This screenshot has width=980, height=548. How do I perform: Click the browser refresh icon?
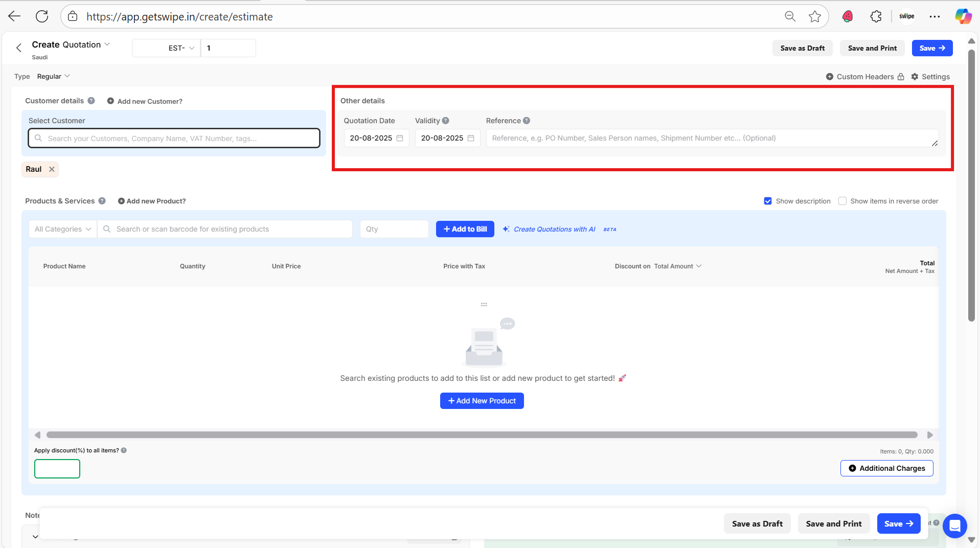[42, 16]
